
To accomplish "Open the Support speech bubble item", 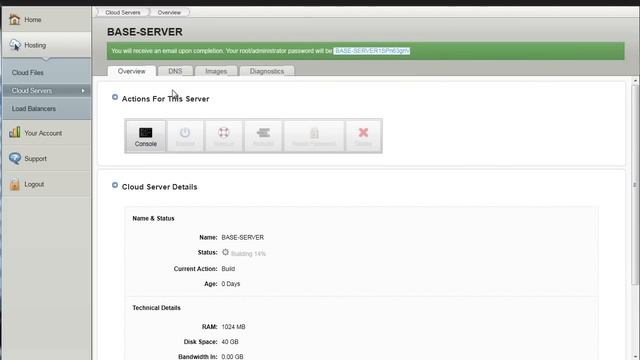I will coord(46,158).
